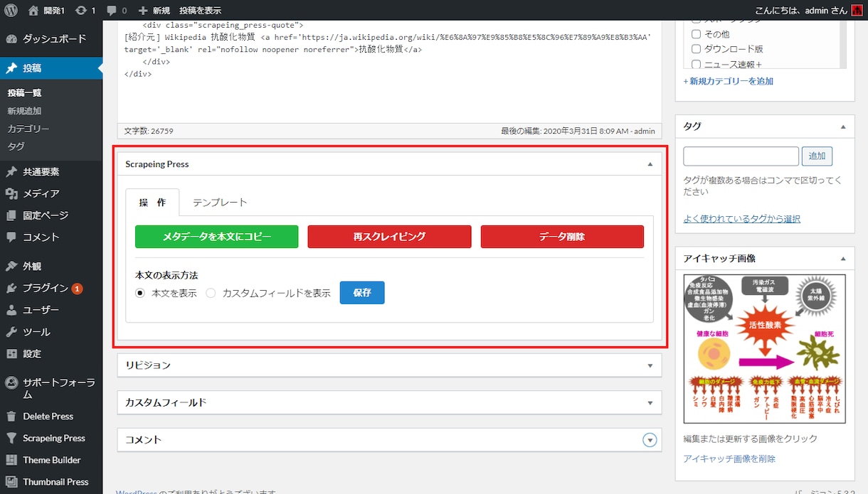The height and width of the screenshot is (494, 868).
Task: Check the ダウンロード版 category checkbox
Action: coord(697,49)
